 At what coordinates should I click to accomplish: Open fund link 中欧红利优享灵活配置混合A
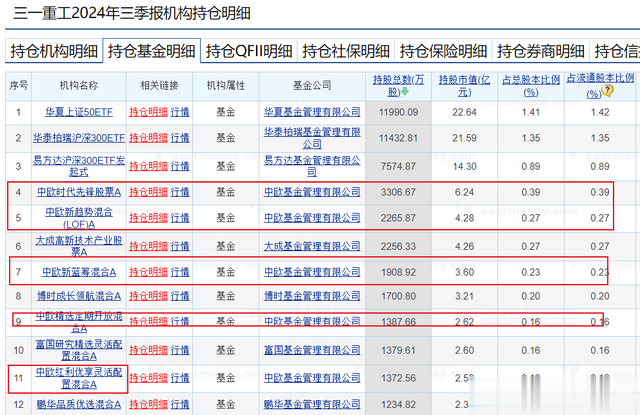79,378
